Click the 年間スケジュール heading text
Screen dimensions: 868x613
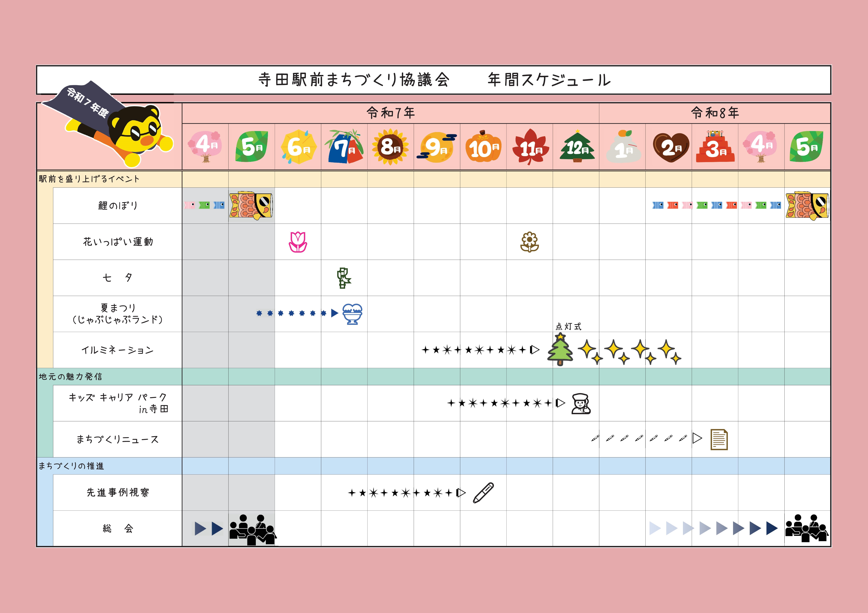point(549,80)
